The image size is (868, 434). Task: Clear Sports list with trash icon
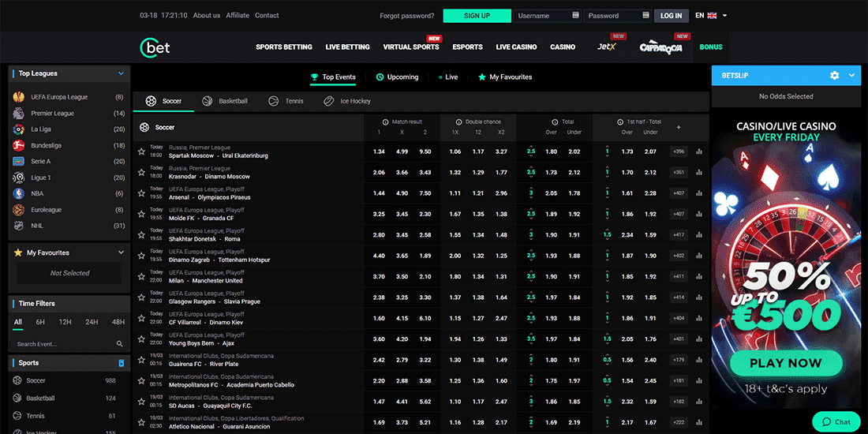(x=121, y=363)
